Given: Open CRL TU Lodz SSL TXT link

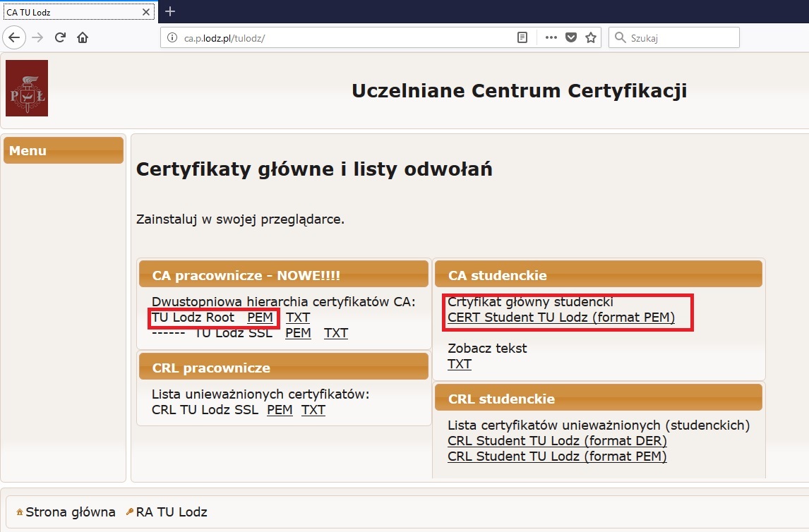Looking at the screenshot, I should pyautogui.click(x=313, y=410).
